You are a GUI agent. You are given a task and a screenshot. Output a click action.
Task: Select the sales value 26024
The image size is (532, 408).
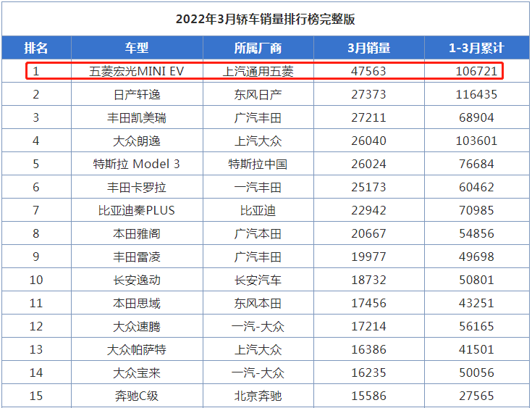click(369, 164)
